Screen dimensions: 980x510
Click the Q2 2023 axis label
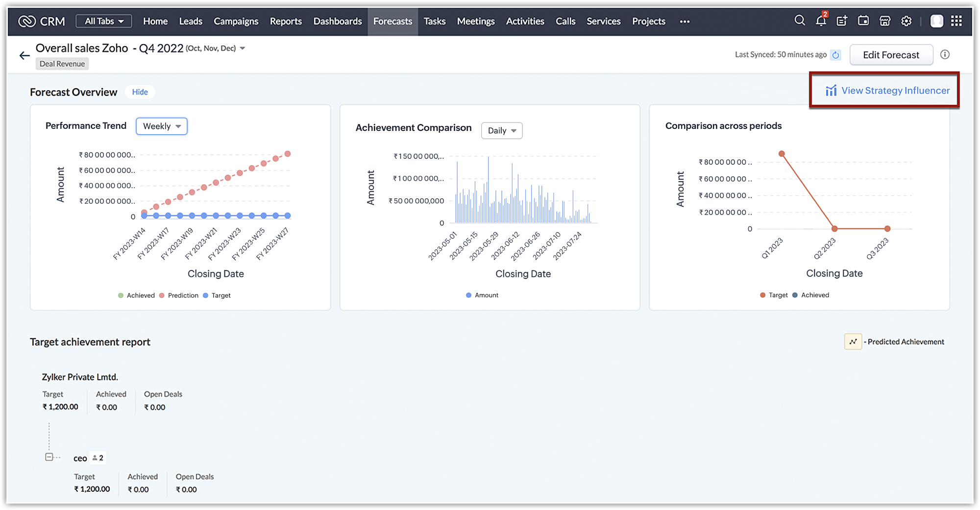pyautogui.click(x=824, y=248)
